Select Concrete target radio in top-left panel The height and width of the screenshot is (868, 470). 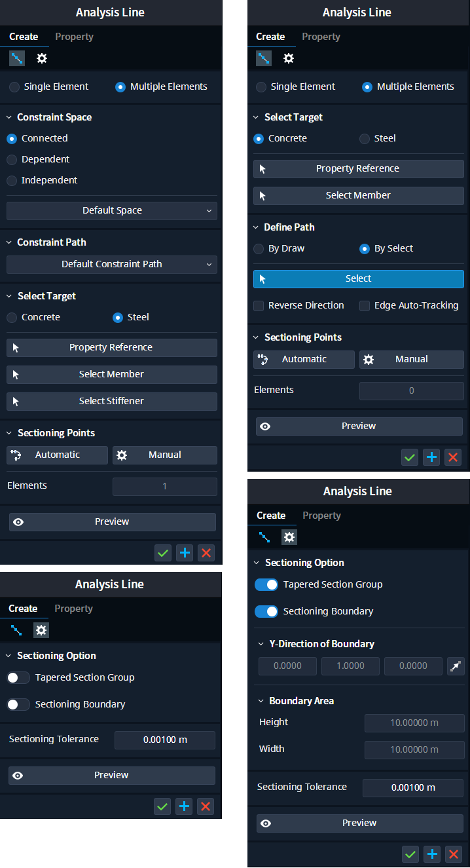click(12, 317)
